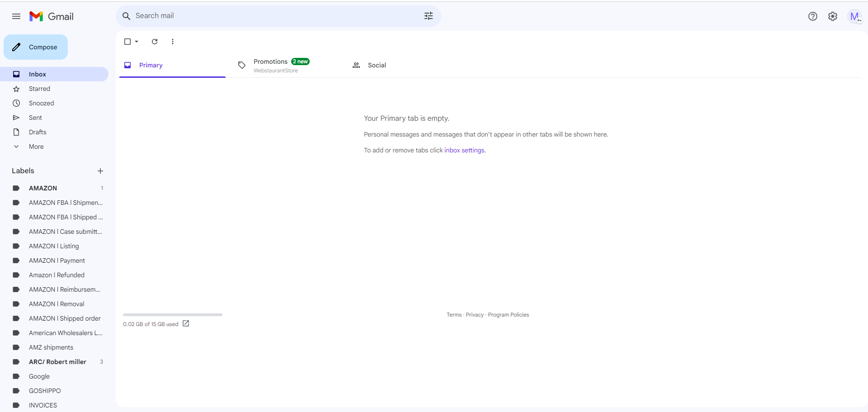Open the Snoozed folder
The image size is (868, 412).
coord(54,103)
